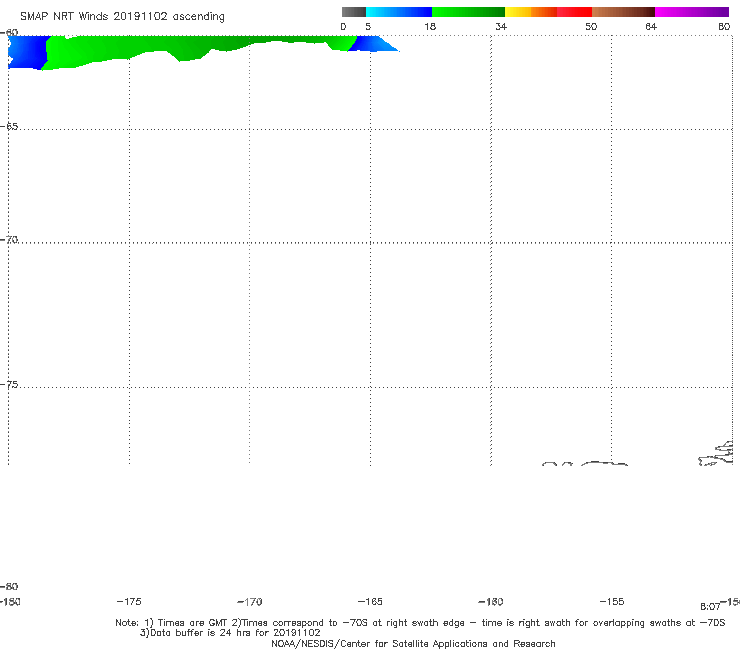Click the longitude label '-170'
This screenshot has height=650, width=740.
[x=250, y=602]
